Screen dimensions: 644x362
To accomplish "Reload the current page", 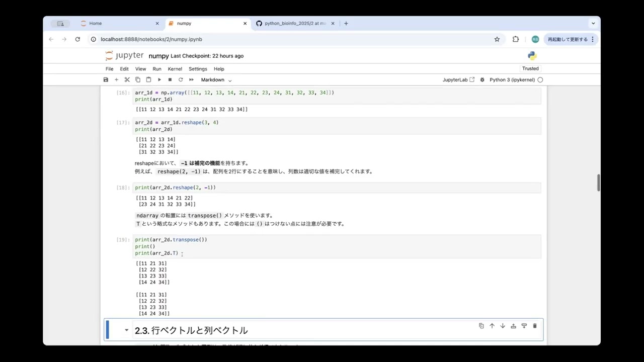I will pyautogui.click(x=77, y=39).
